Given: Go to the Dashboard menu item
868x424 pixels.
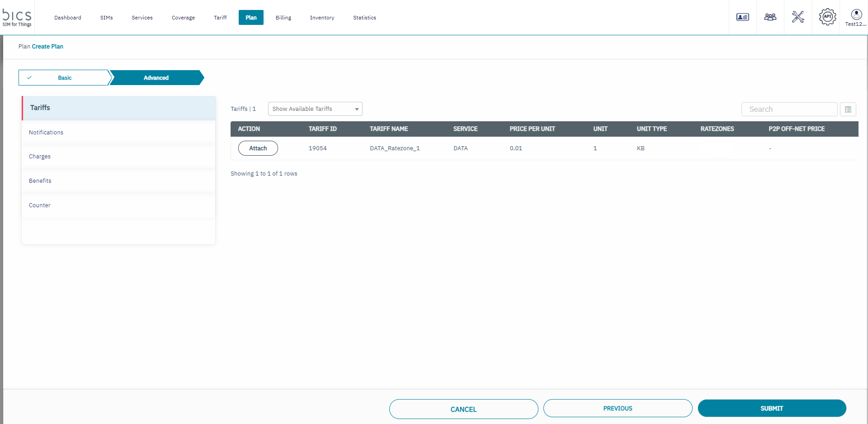Looking at the screenshot, I should (68, 18).
